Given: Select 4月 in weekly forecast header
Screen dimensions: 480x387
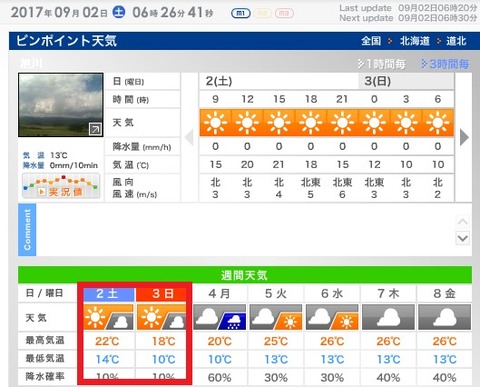Looking at the screenshot, I should (220, 294).
